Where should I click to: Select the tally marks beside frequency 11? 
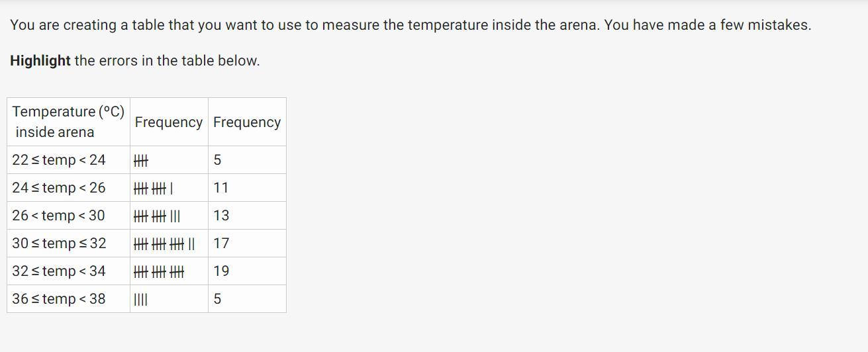click(153, 188)
